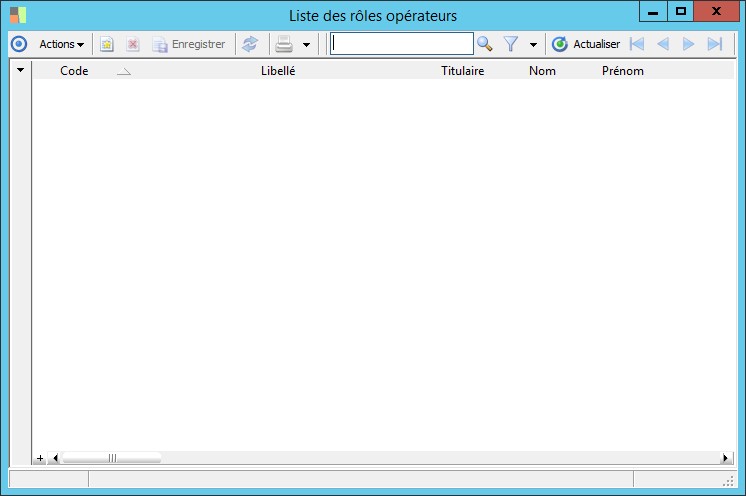
Task: Go to next record arrow
Action: tap(688, 44)
